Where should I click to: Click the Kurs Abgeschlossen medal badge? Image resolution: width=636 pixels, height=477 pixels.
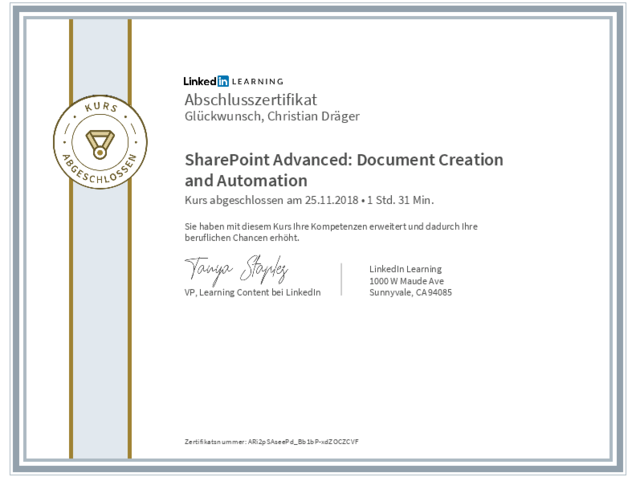point(100,142)
